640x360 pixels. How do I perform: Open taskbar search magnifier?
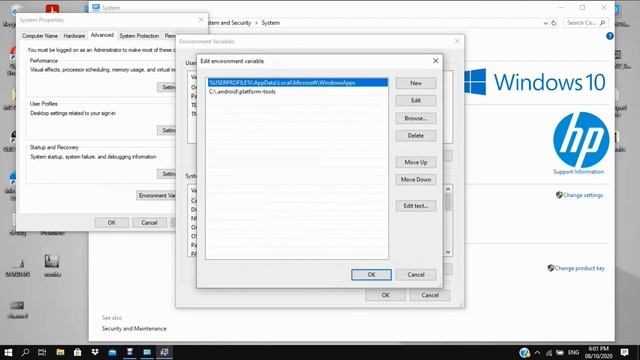[25, 352]
